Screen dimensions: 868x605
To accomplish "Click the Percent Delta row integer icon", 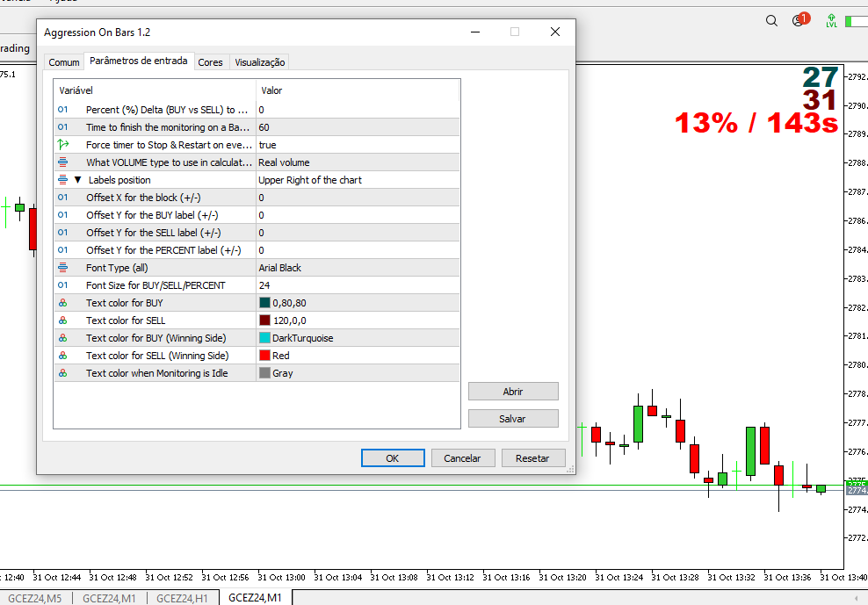I will pyautogui.click(x=62, y=110).
